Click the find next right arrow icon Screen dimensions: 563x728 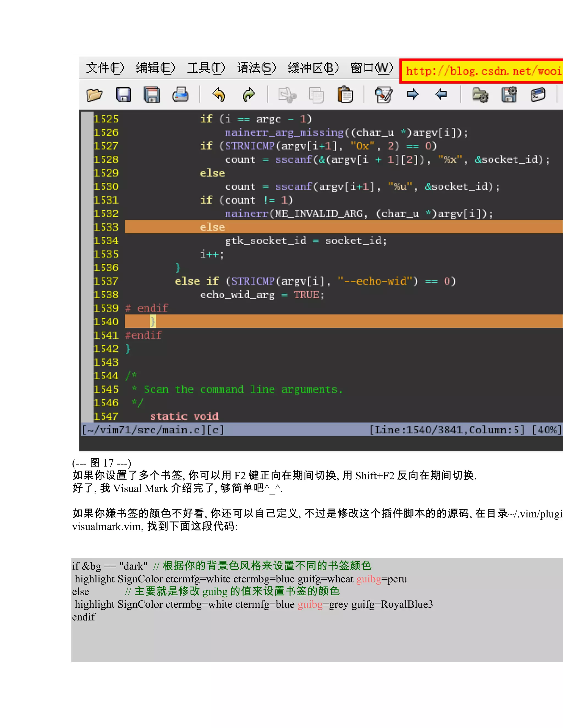click(413, 94)
